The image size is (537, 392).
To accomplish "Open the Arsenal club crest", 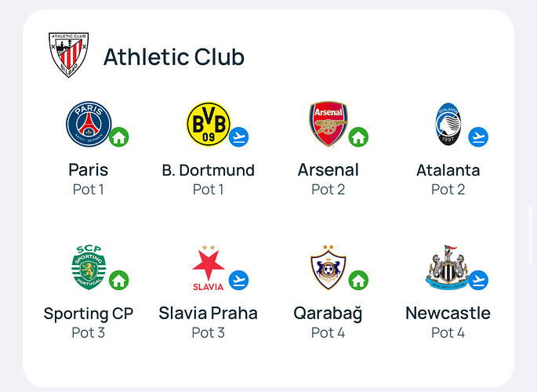I will (x=328, y=124).
